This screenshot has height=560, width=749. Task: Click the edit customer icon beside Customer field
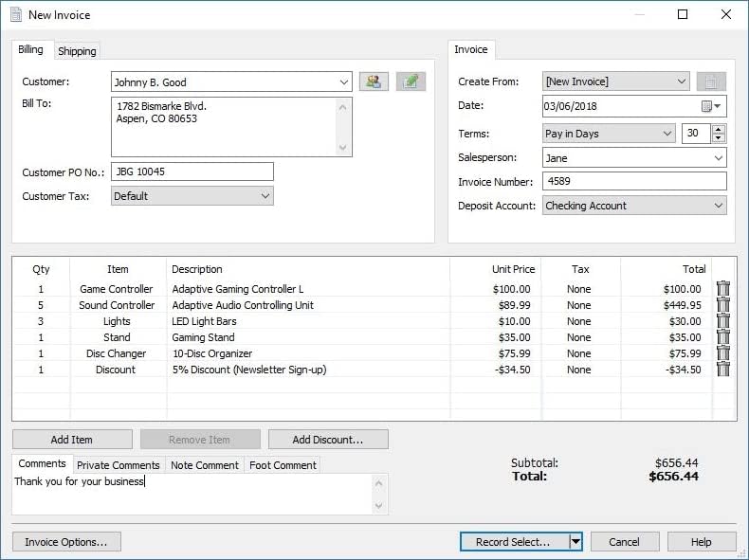(411, 82)
